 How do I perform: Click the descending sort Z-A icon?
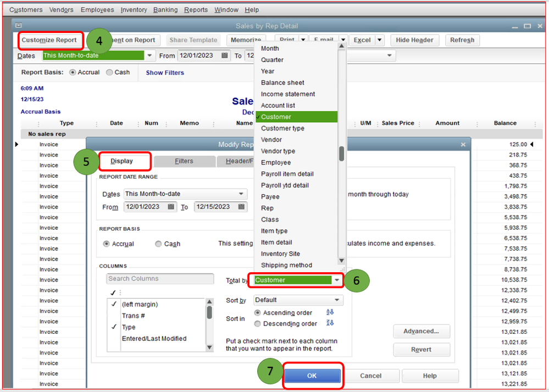(x=330, y=323)
